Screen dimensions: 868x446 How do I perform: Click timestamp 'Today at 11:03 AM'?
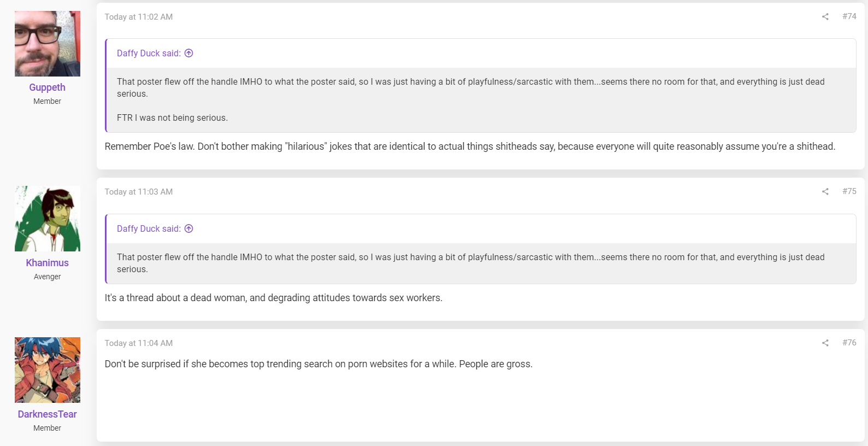139,192
